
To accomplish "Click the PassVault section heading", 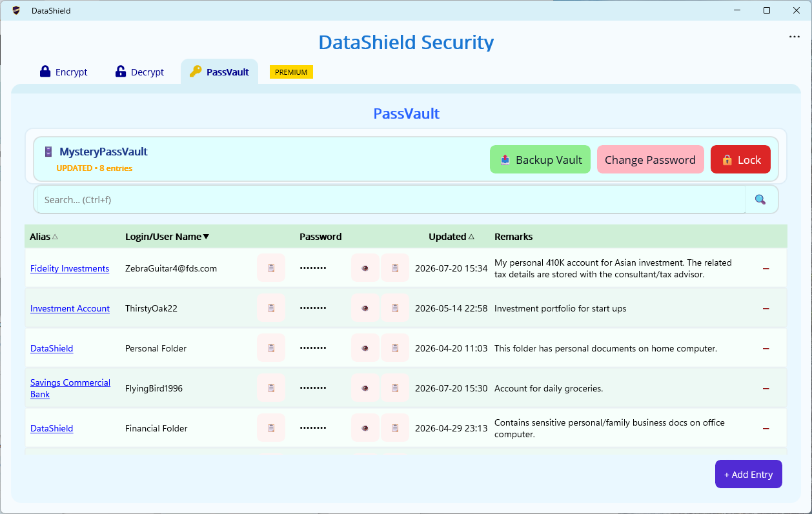I will click(x=407, y=114).
